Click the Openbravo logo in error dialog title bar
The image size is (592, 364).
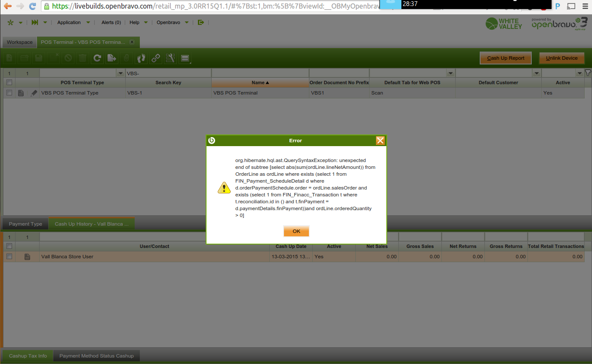211,141
